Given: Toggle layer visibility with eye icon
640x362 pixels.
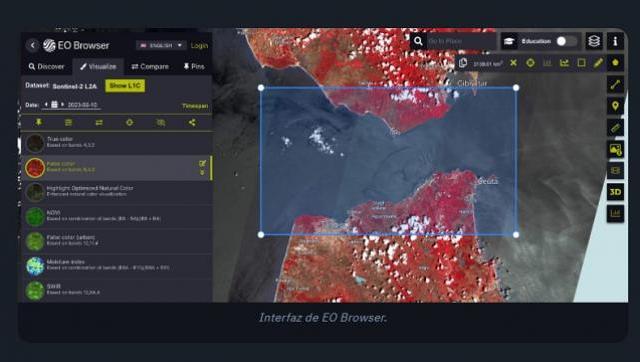Looking at the screenshot, I should tap(161, 122).
